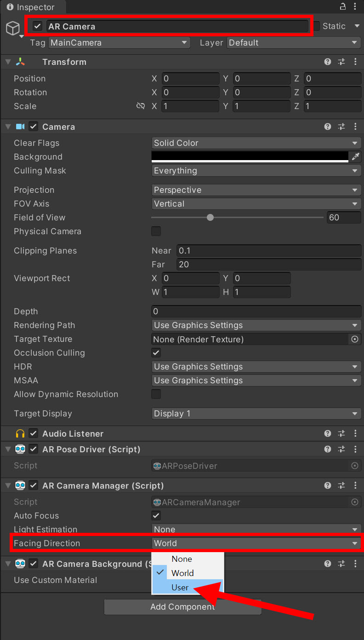The width and height of the screenshot is (364, 640).
Task: Click the Depth value field
Action: (256, 311)
